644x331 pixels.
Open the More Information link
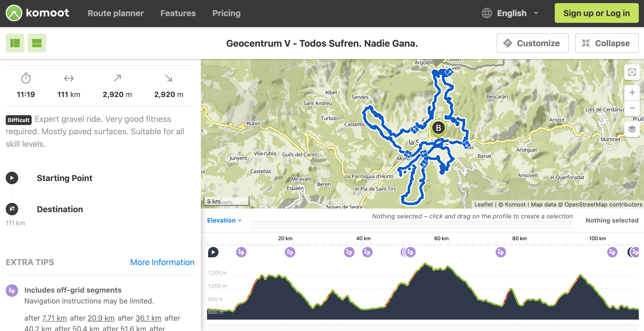162,262
